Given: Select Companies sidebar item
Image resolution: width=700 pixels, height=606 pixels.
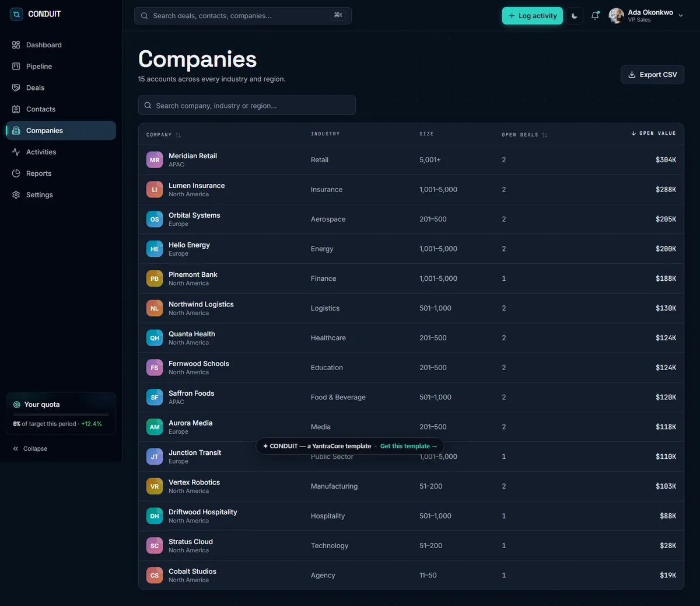Looking at the screenshot, I should 61,131.
